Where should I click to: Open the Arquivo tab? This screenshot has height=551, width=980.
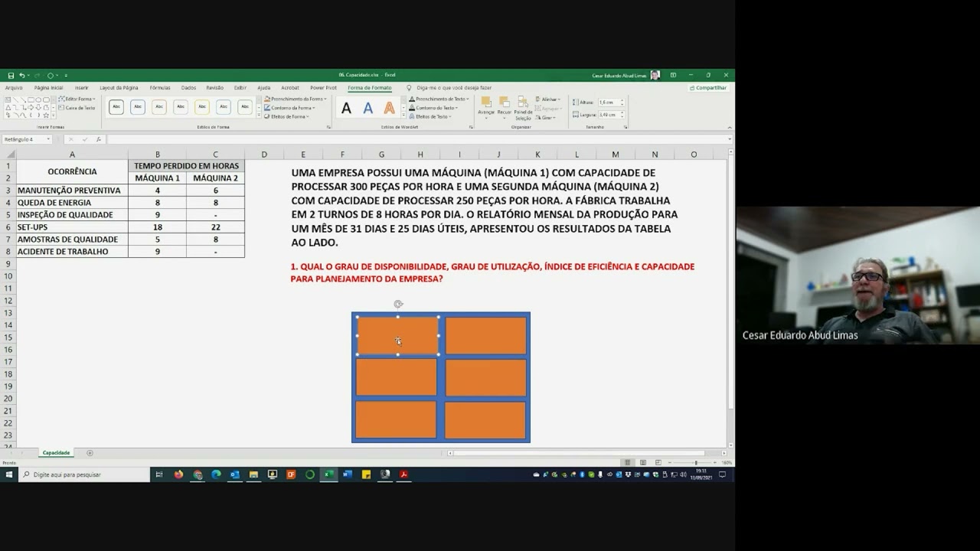point(14,88)
